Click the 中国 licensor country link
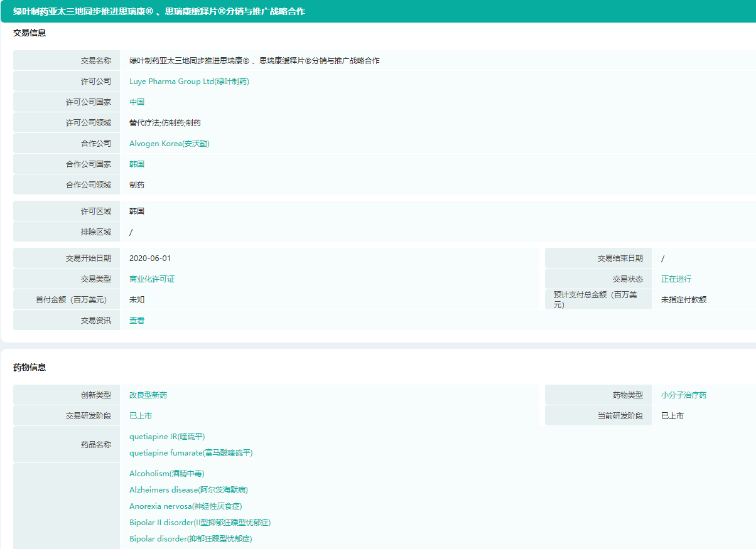756x549 pixels. click(x=137, y=102)
